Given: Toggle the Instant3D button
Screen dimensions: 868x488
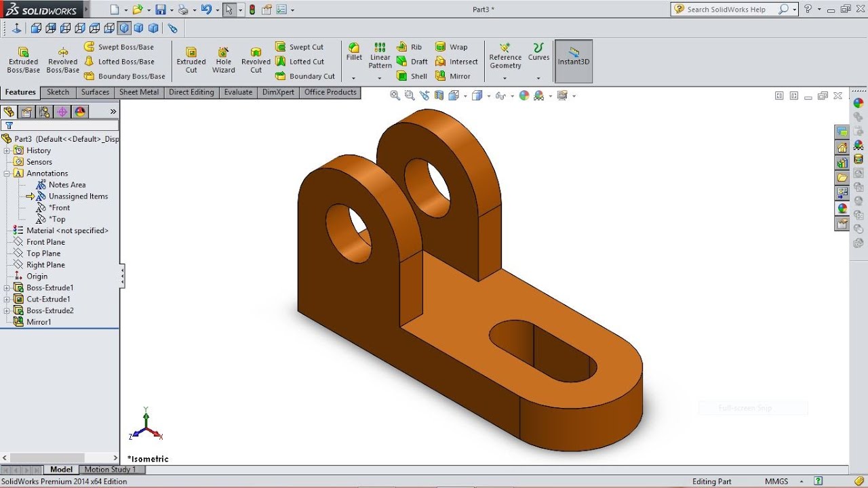Looking at the screenshot, I should point(574,61).
